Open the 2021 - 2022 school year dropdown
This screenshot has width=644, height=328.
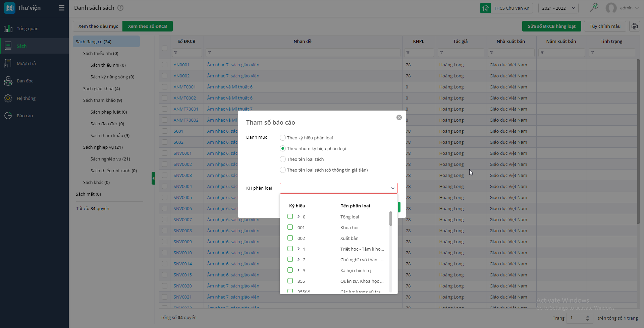[x=558, y=8]
